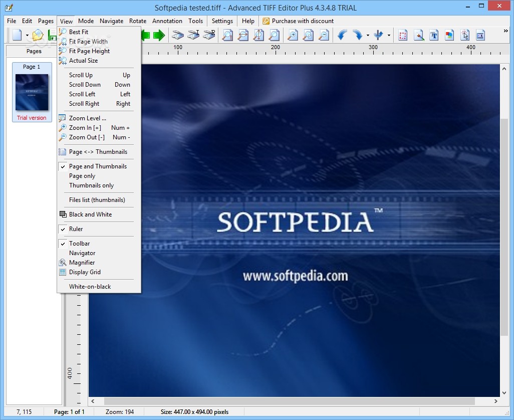Click the Zoom Out toolbar icon

pos(324,35)
